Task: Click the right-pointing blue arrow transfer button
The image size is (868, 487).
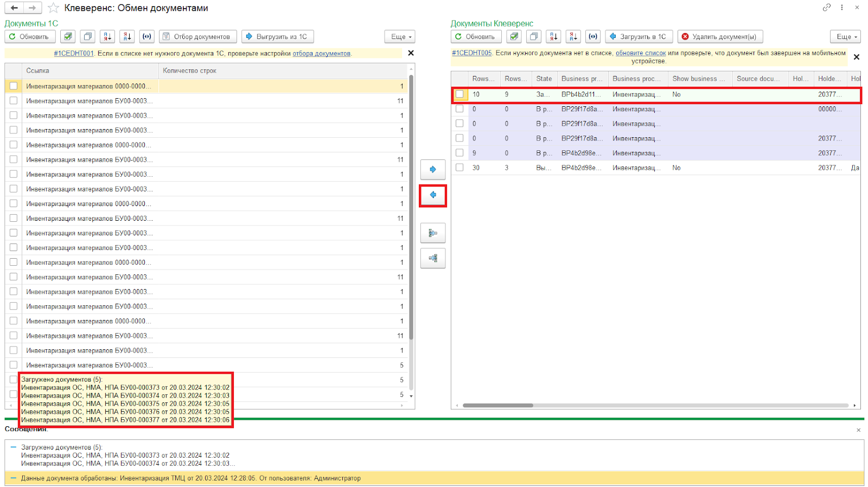Action: (x=433, y=170)
